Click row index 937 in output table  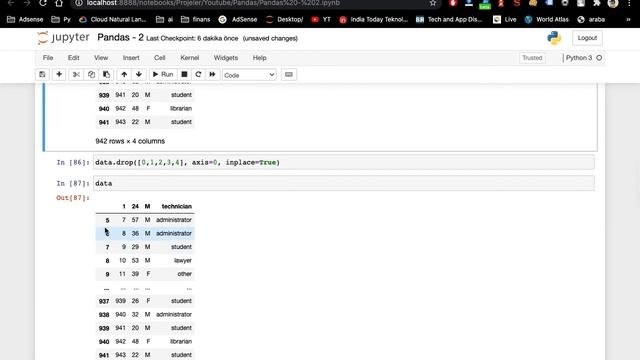104,301
